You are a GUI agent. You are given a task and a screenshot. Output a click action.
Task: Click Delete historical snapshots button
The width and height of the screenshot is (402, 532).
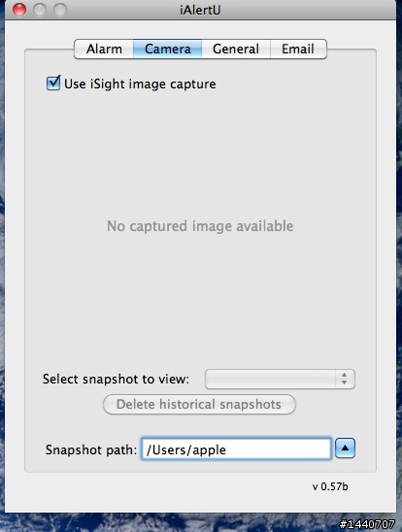pos(199,405)
